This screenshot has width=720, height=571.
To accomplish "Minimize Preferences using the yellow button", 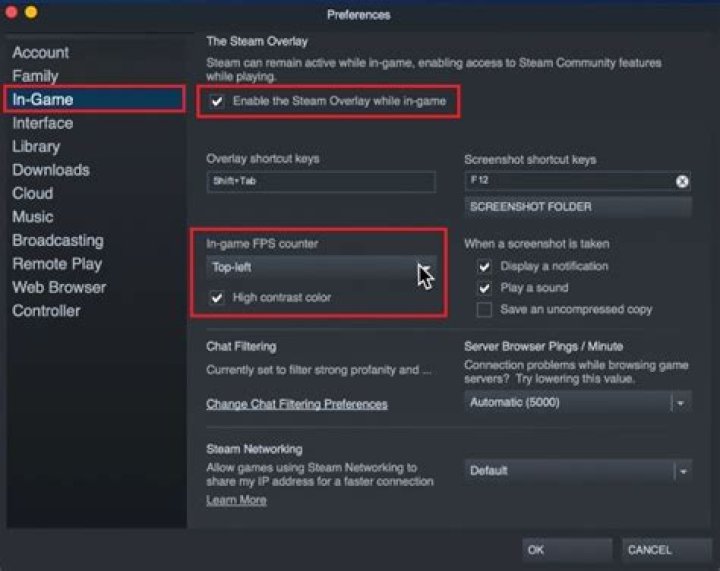I will (x=31, y=12).
